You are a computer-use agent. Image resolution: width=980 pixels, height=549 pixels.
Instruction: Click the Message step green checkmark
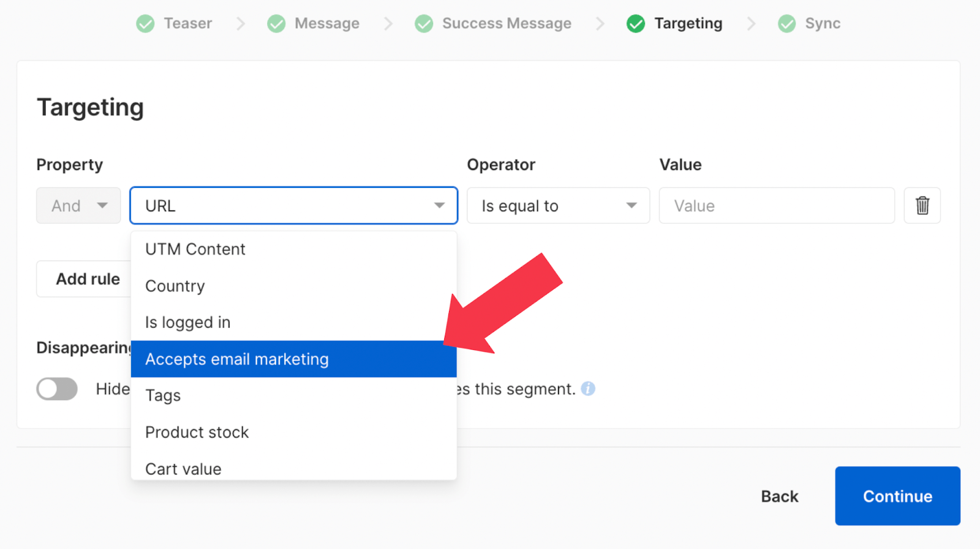tap(276, 24)
